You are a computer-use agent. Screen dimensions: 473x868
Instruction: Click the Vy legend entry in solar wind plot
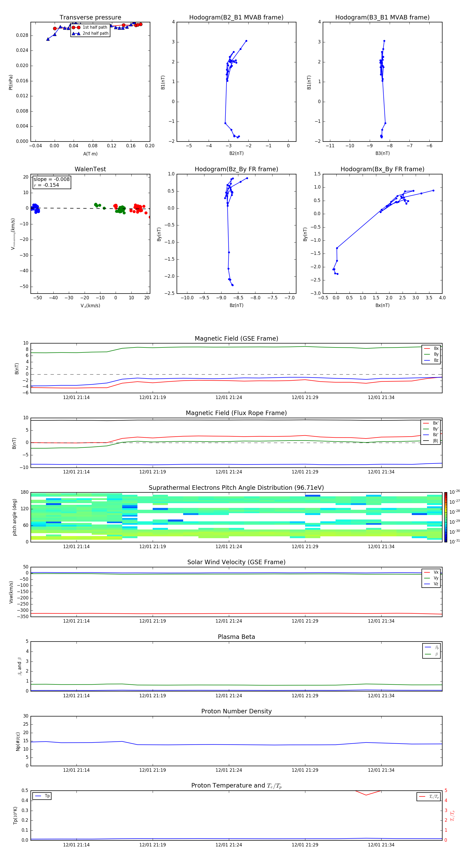(431, 578)
